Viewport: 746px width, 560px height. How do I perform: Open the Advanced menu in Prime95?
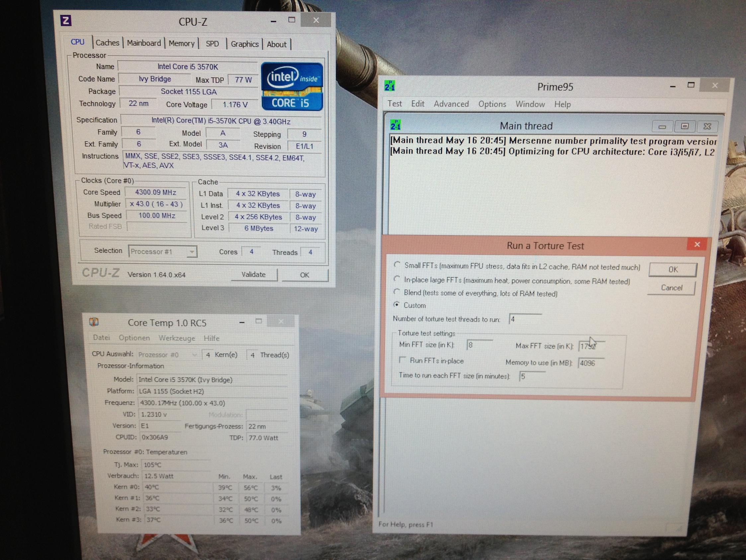pyautogui.click(x=451, y=104)
